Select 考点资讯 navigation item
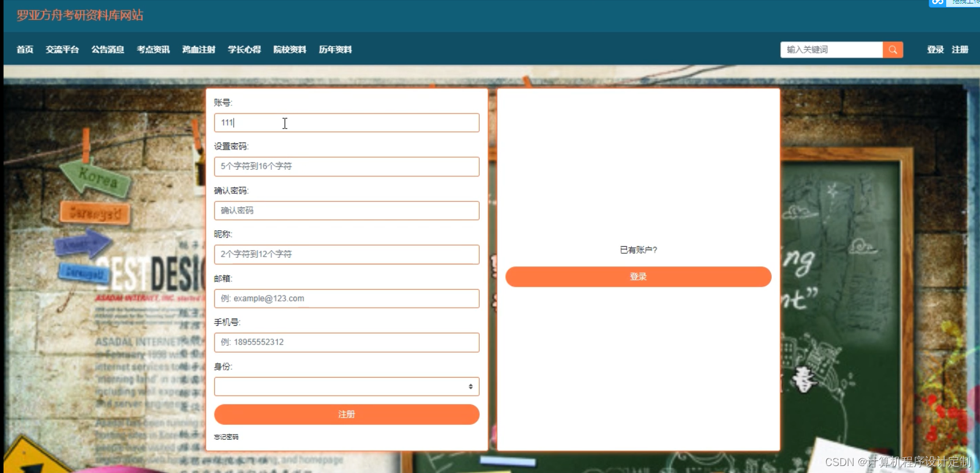Viewport: 980px width, 473px height. coord(153,49)
